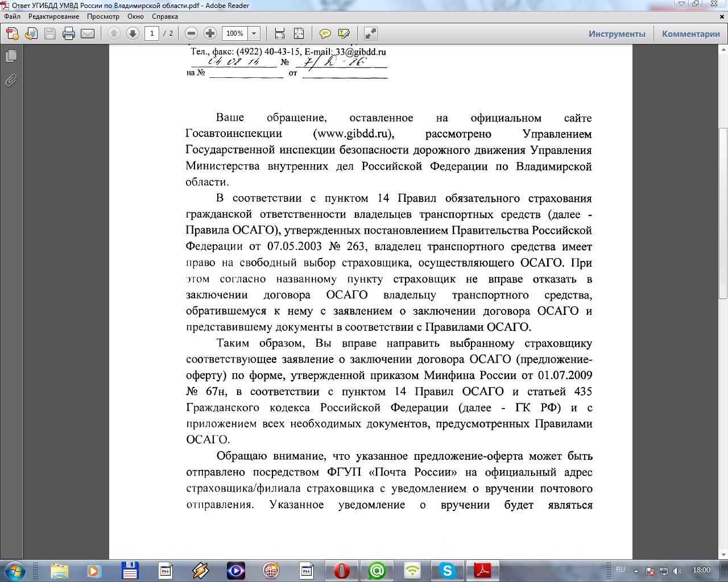This screenshot has width=728, height=582.
Task: Show page thumbnails panel in sidebar
Action: [x=11, y=56]
